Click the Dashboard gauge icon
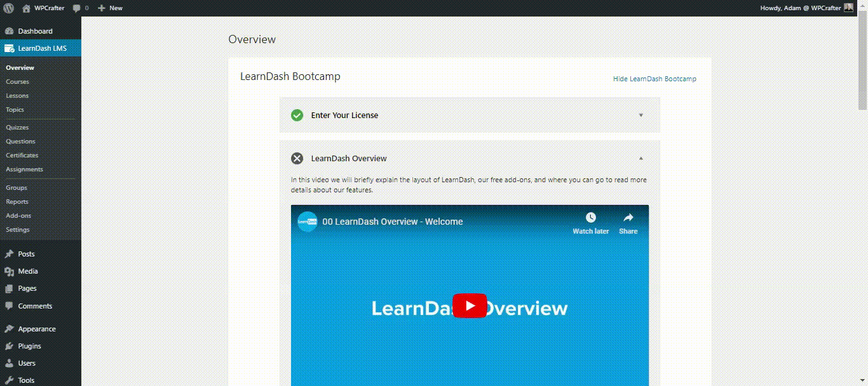Screen dimensions: 868x386 [9, 31]
